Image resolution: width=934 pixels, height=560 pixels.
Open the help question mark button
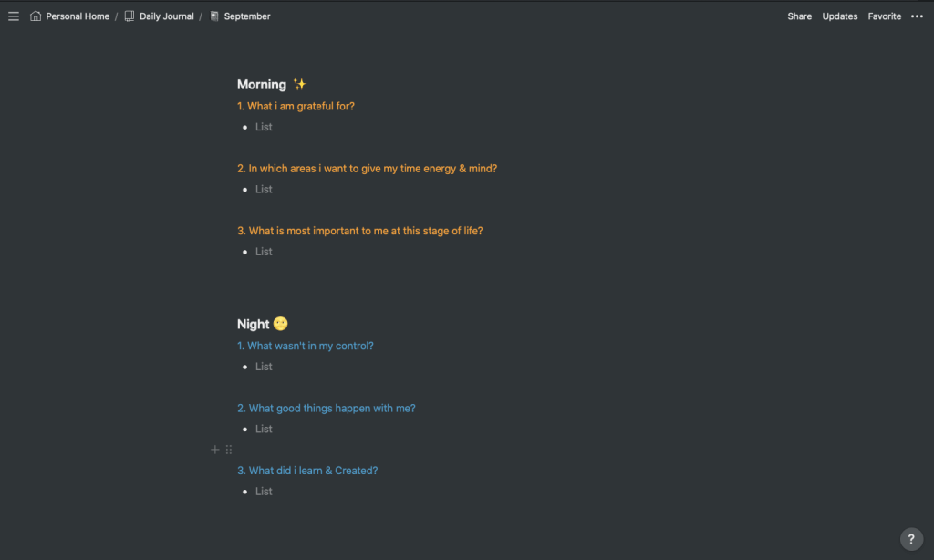tap(911, 539)
